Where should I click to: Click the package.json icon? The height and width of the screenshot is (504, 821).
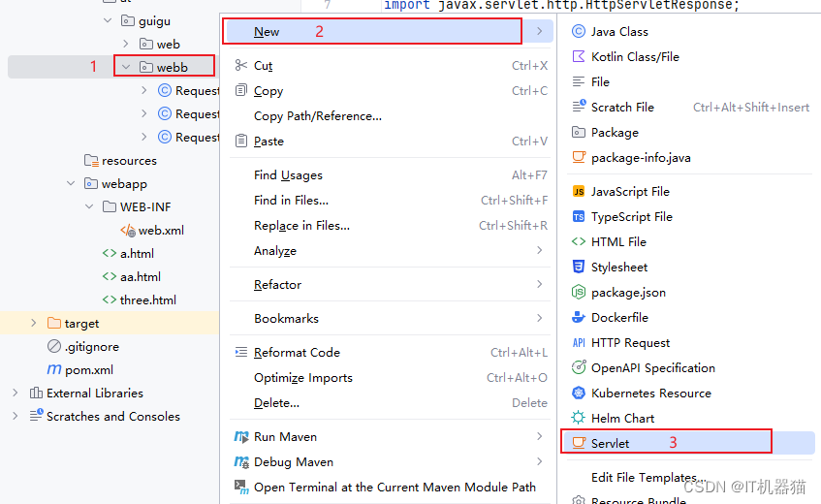[578, 292]
